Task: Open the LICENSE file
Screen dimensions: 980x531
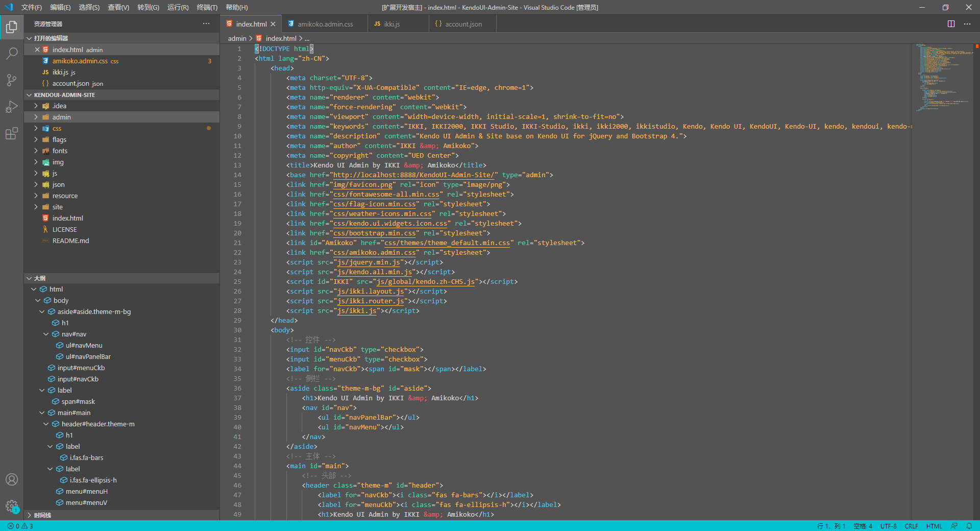Action: [121, 229]
